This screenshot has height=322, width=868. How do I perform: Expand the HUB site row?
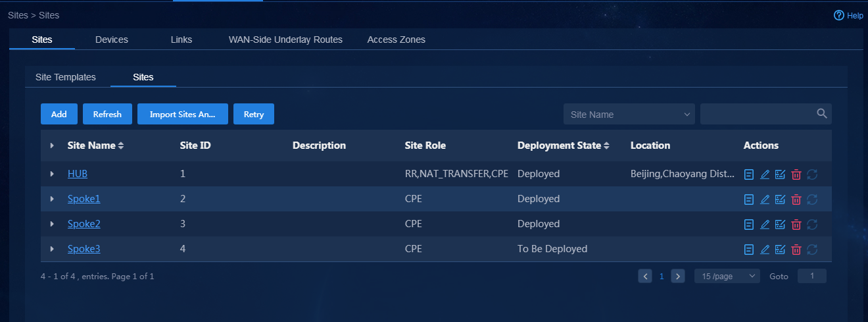click(x=52, y=174)
